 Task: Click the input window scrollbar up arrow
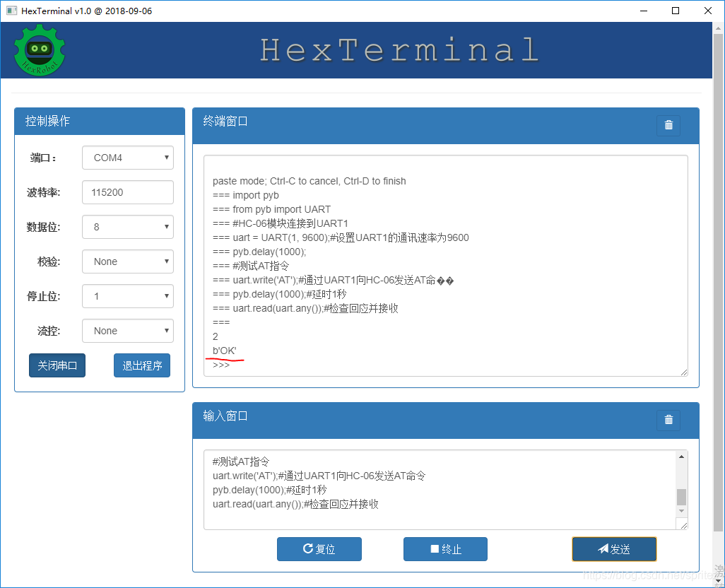(681, 457)
